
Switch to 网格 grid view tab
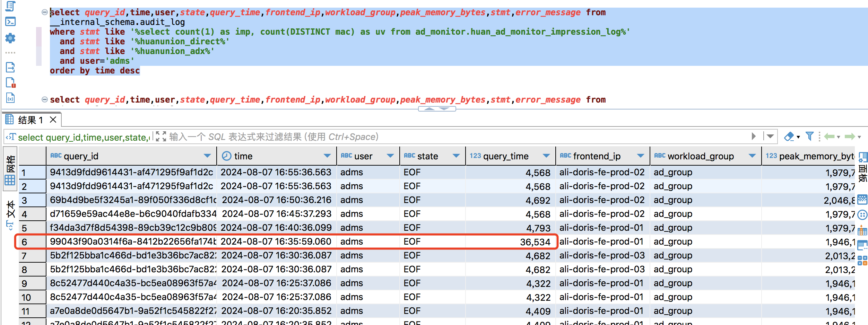click(x=10, y=169)
